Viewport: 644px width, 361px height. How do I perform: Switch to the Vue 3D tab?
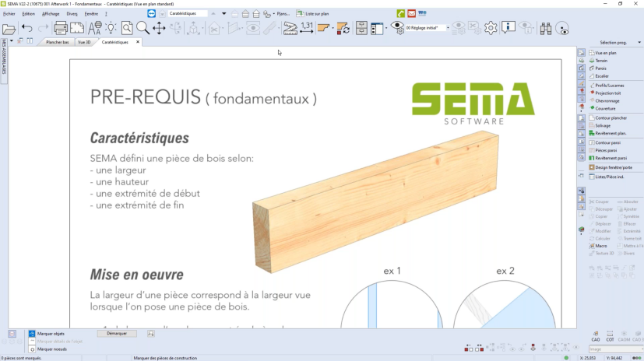(86, 42)
